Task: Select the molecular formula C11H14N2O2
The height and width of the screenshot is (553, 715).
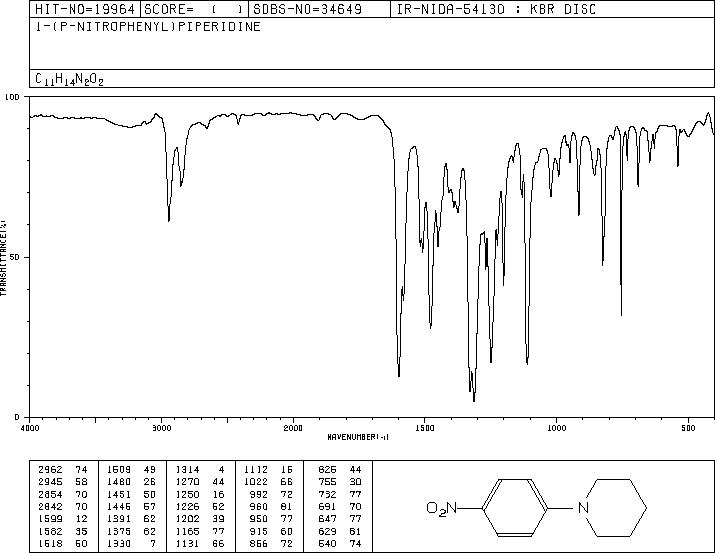Action: click(69, 79)
